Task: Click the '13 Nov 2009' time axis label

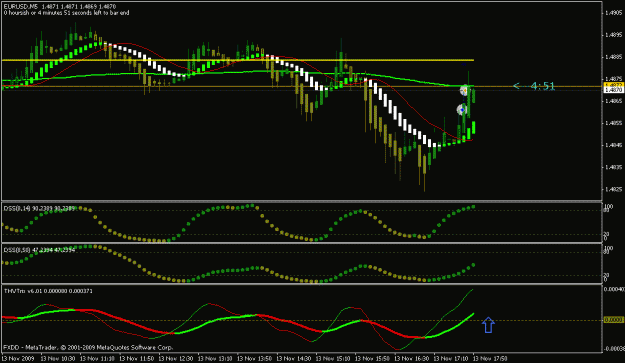Action: click(18, 359)
